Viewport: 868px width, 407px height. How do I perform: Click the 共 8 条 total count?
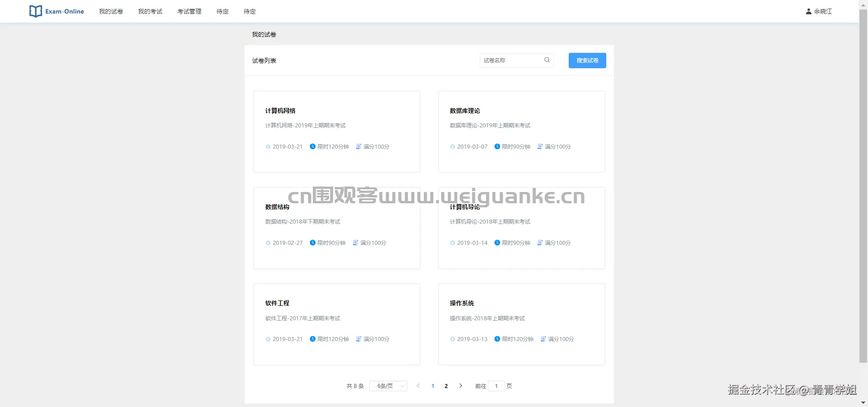tap(355, 386)
